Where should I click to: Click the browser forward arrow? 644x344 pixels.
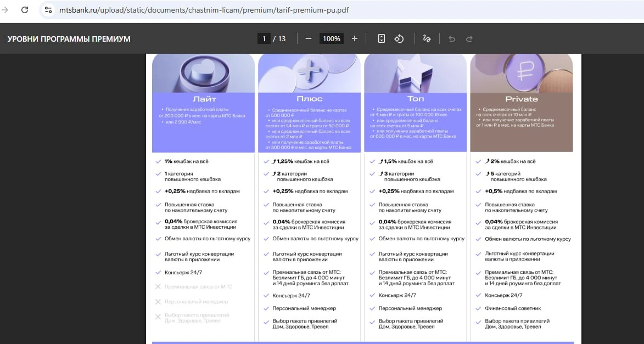pos(5,9)
